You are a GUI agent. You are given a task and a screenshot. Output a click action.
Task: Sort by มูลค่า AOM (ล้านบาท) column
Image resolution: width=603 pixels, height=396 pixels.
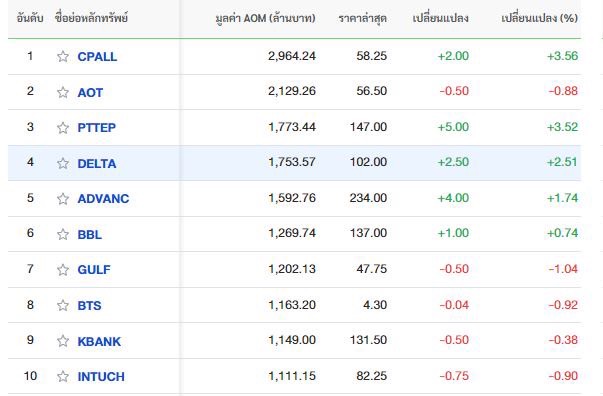[265, 18]
